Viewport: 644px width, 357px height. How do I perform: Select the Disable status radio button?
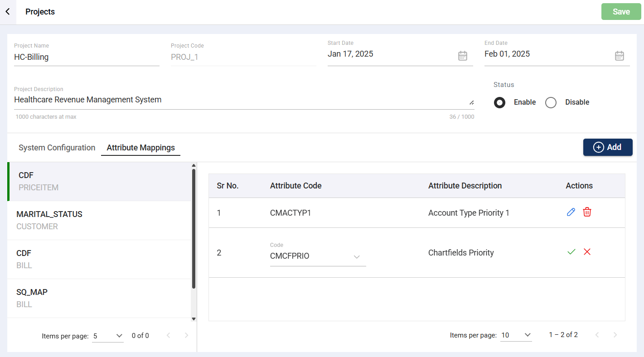coord(551,103)
